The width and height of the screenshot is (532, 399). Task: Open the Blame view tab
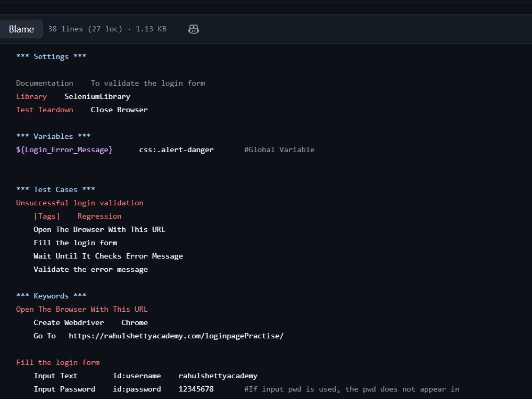(x=21, y=29)
